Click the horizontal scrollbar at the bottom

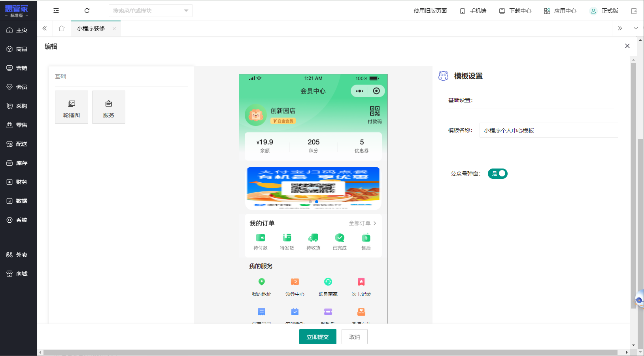click(330, 352)
